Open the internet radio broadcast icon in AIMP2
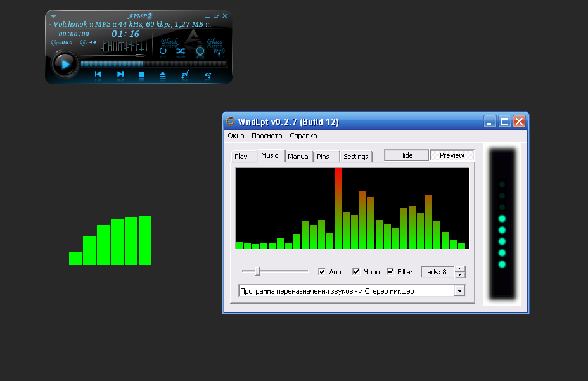588x381 pixels. pos(219,51)
